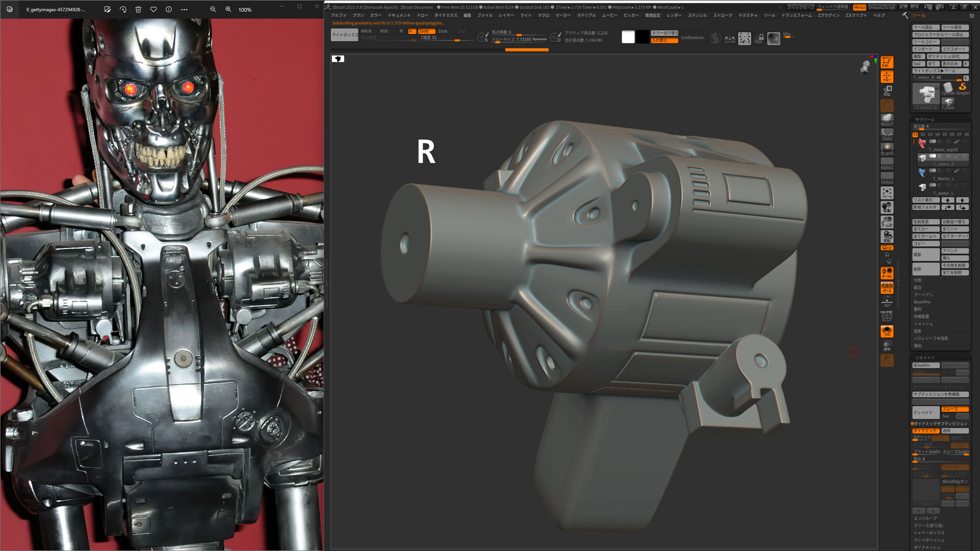Click クイックセーブ quick save button
980x551 pixels.
800,7
